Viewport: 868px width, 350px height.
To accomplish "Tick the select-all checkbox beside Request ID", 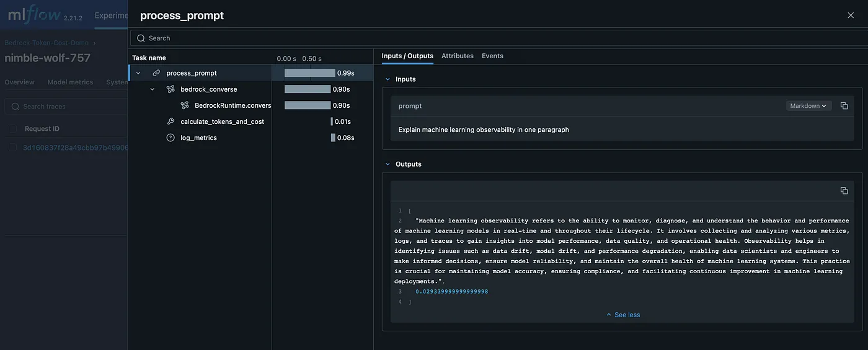I will (x=12, y=129).
